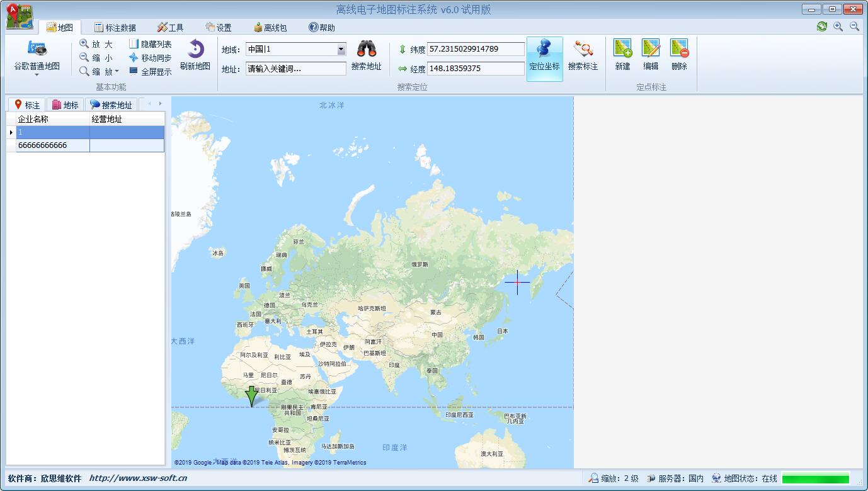Click the 服务器 status icon
Image resolution: width=868 pixels, height=491 pixels.
point(651,478)
